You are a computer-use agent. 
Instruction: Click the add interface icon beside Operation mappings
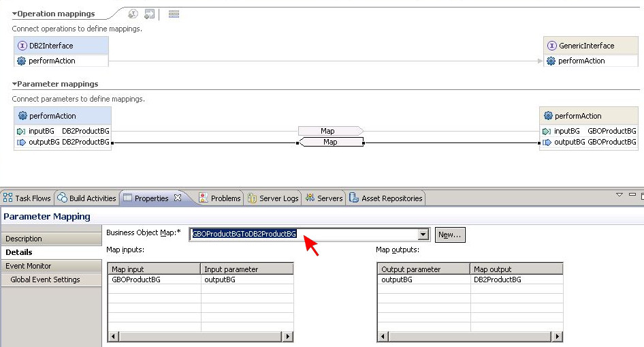point(133,14)
